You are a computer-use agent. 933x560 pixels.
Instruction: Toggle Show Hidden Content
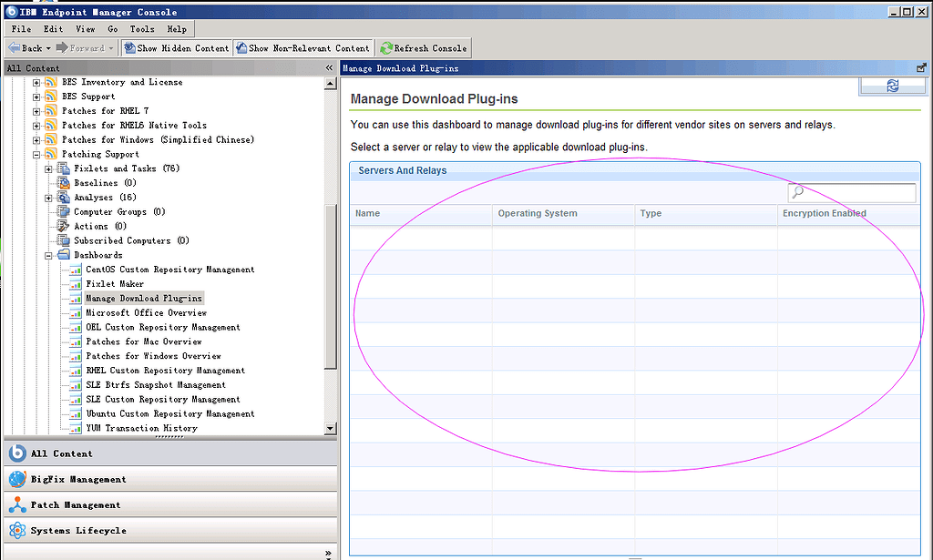176,47
